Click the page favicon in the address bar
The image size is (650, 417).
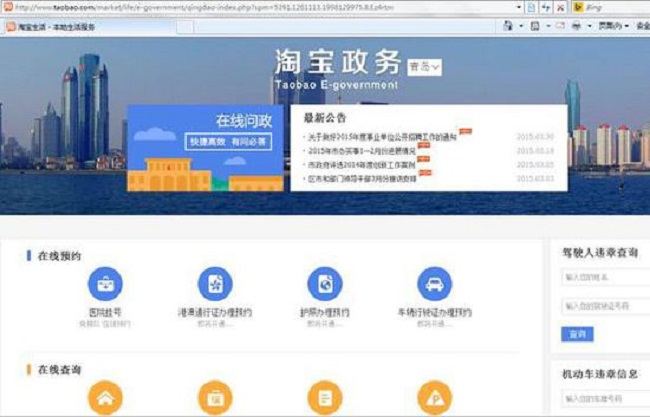8,7
